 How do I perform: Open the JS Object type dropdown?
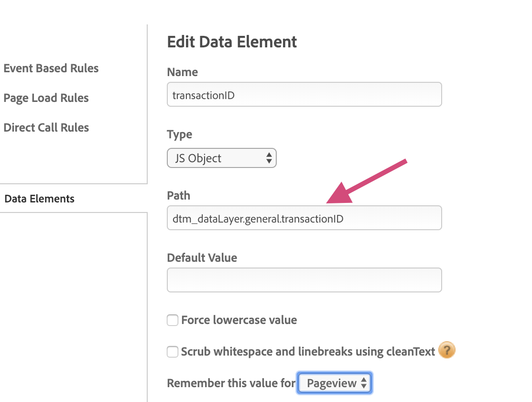coord(222,158)
